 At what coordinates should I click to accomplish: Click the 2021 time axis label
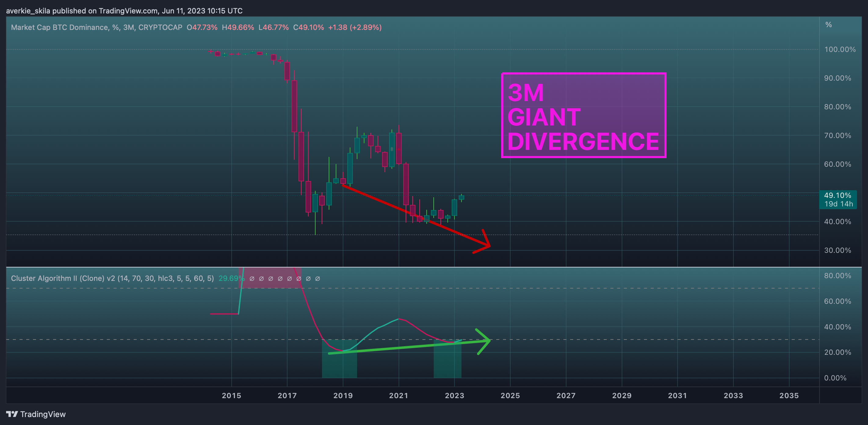click(399, 396)
